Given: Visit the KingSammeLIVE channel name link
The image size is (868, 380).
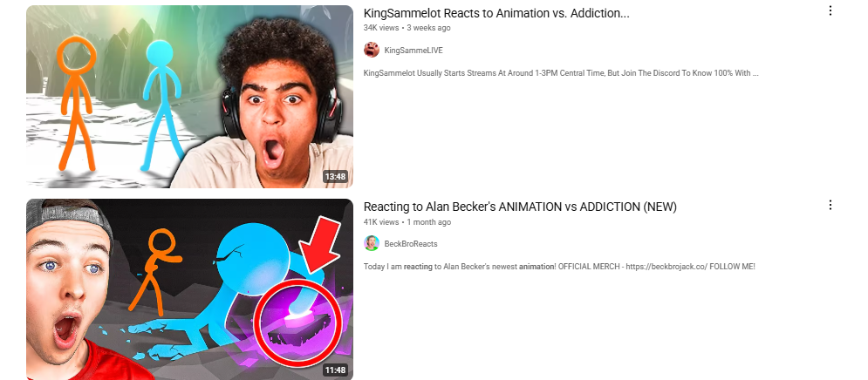Looking at the screenshot, I should click(413, 51).
